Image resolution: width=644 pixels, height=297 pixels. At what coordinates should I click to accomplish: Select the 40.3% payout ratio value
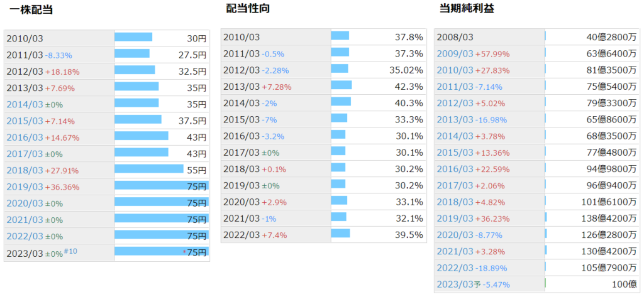click(x=409, y=103)
